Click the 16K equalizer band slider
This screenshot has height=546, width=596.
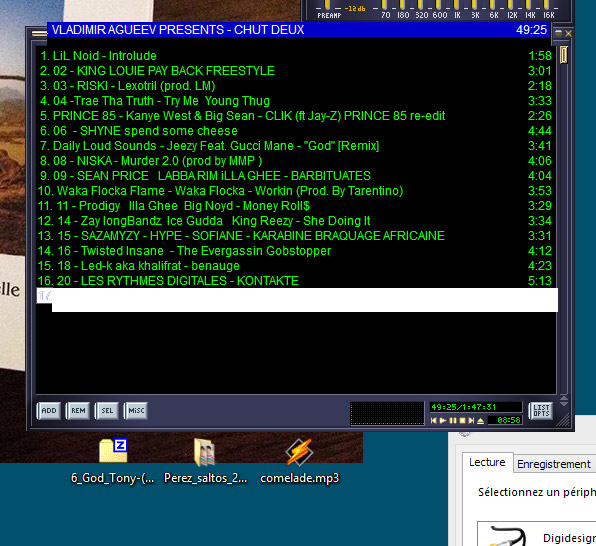coord(547,5)
